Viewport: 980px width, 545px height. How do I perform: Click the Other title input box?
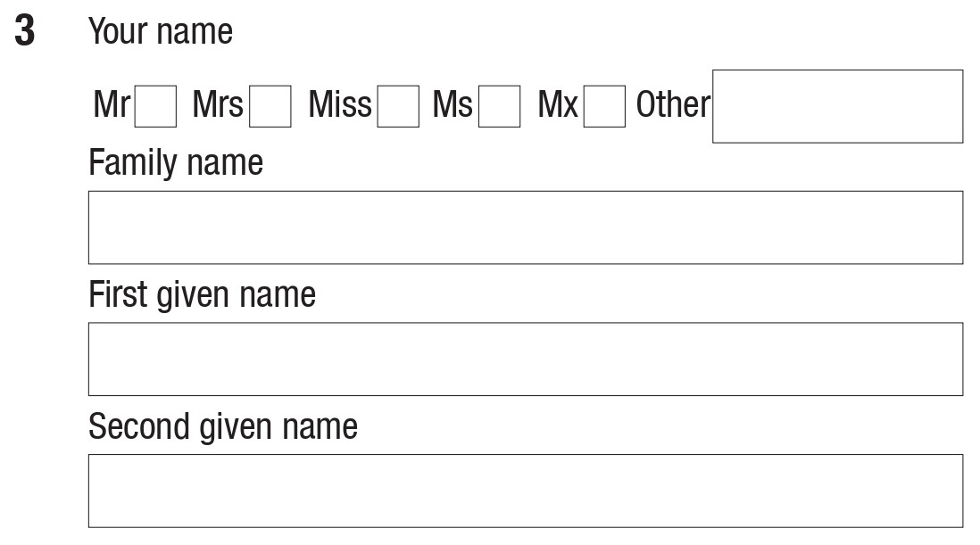[x=837, y=106]
